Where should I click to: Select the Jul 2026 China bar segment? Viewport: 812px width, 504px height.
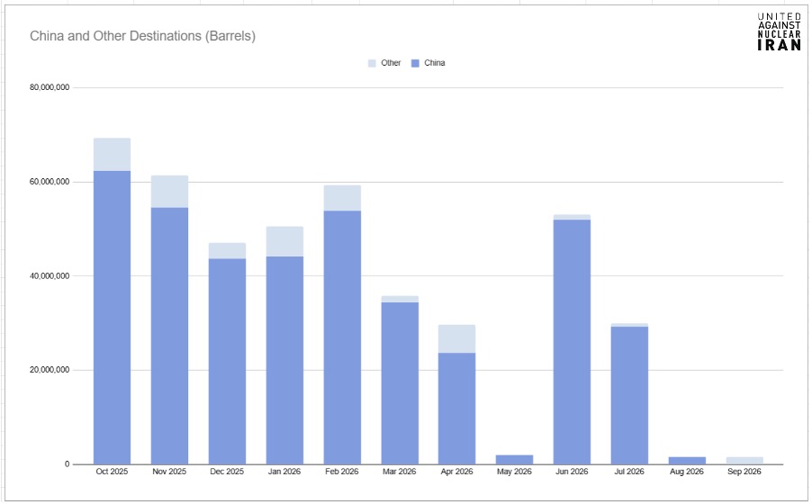pyautogui.click(x=629, y=396)
